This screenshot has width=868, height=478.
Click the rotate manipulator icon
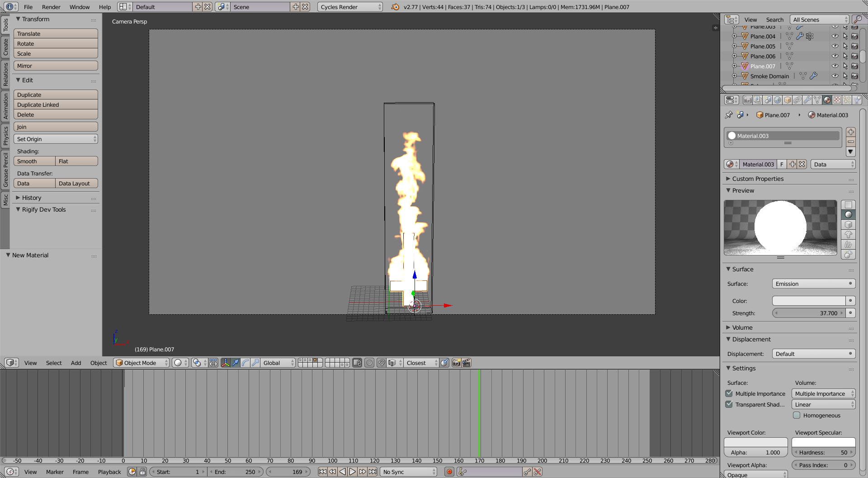pyautogui.click(x=245, y=363)
